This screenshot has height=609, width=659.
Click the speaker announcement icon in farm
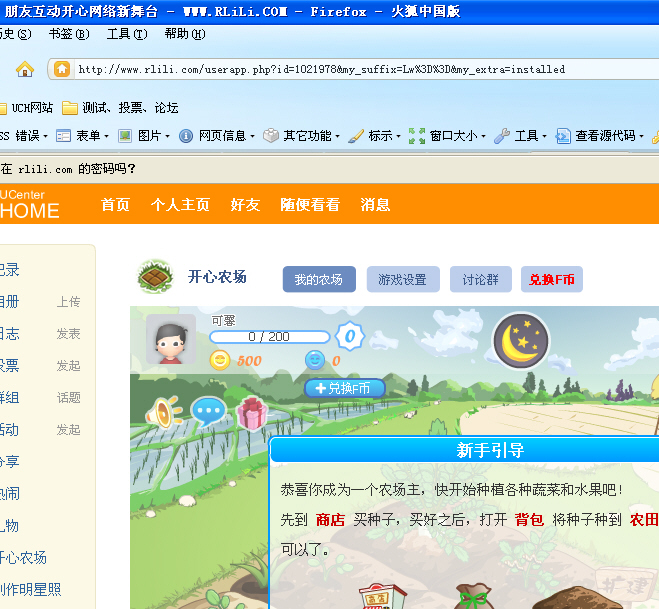coord(163,412)
